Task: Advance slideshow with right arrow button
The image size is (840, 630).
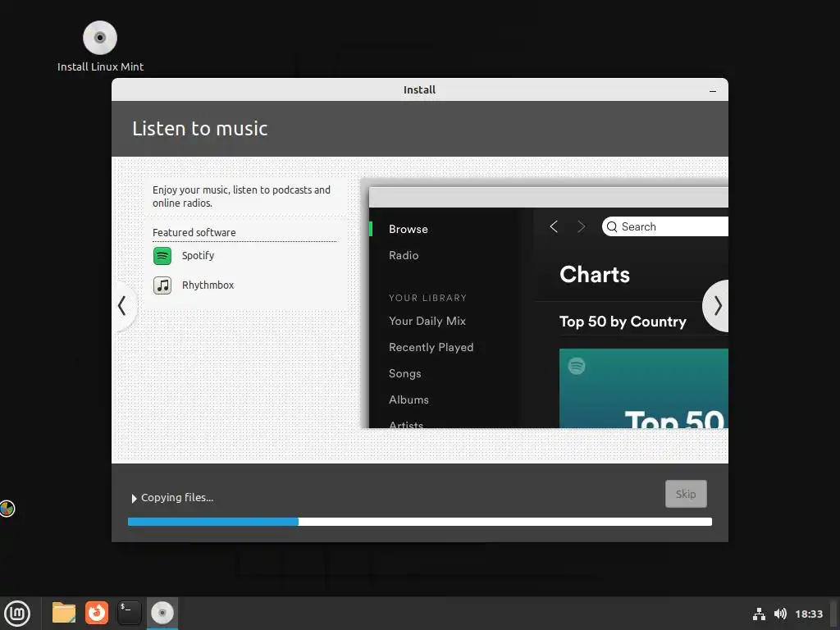Action: [717, 306]
